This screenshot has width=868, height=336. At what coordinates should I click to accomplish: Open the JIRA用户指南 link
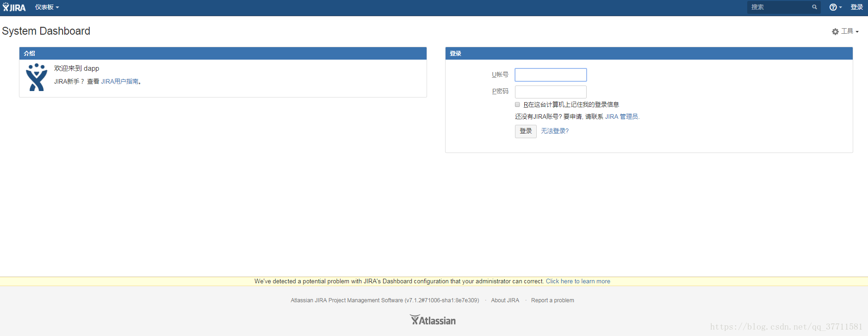(x=120, y=81)
